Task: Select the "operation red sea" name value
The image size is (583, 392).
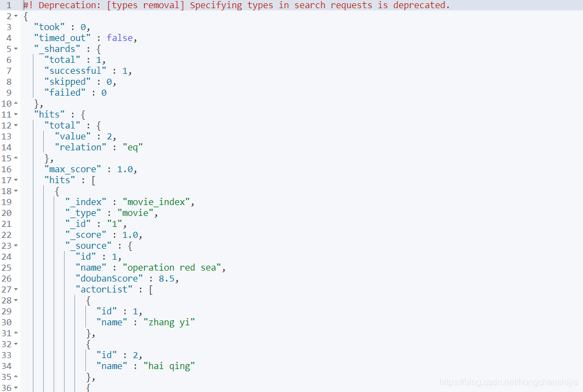Action: pos(172,268)
